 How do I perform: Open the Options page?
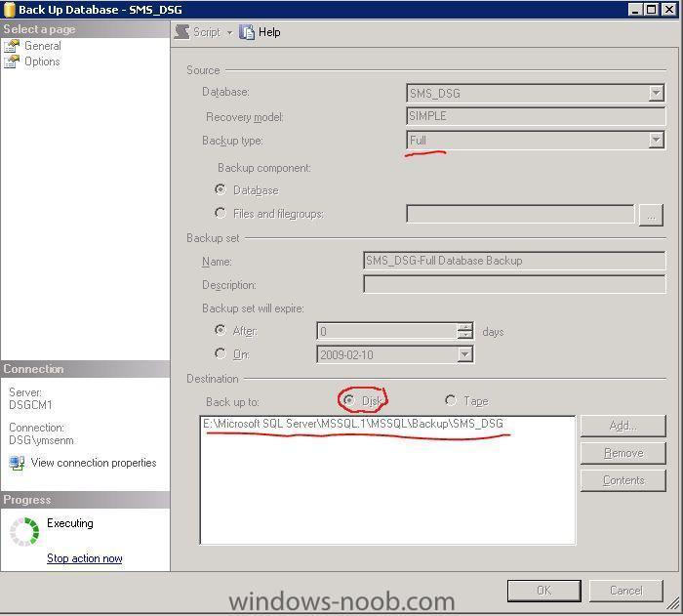[x=42, y=62]
